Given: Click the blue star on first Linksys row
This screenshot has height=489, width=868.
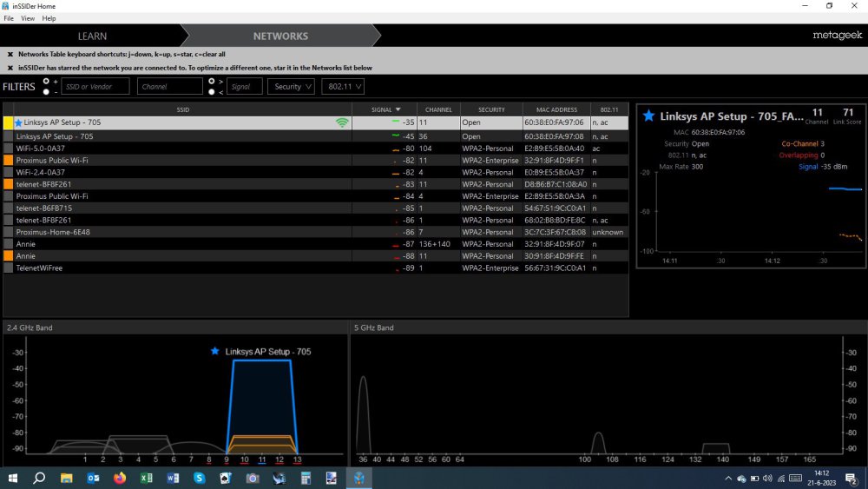Looking at the screenshot, I should pyautogui.click(x=18, y=123).
